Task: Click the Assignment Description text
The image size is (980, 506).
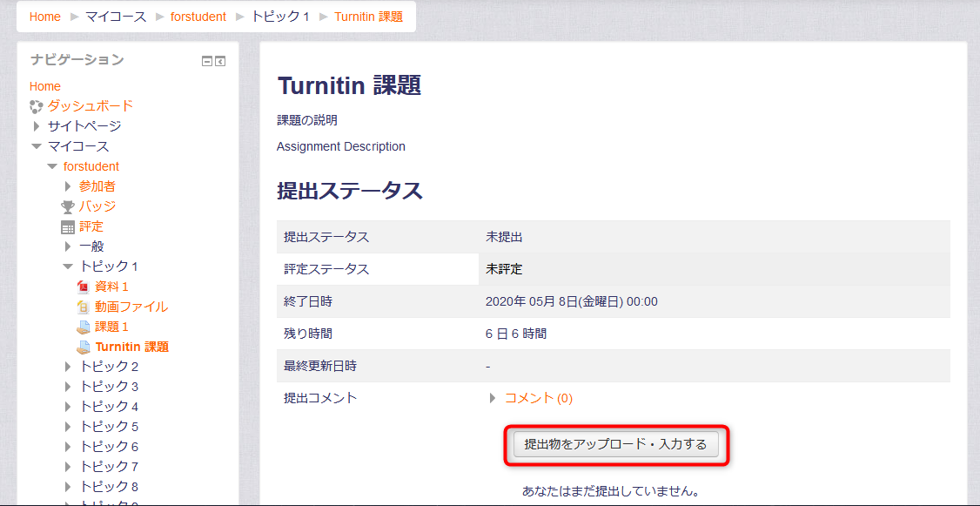Action: [x=340, y=147]
